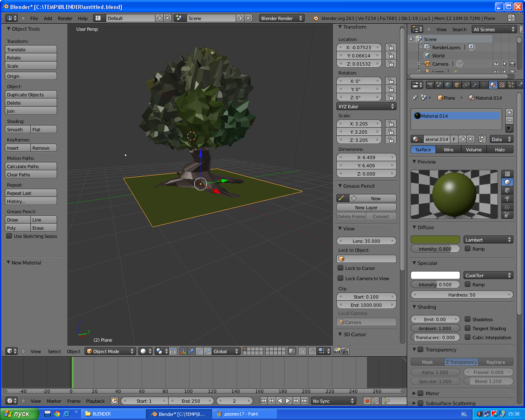Viewport: 525px width, 420px height.
Task: Open the Object Constraints chain-link tab
Action: (466, 85)
